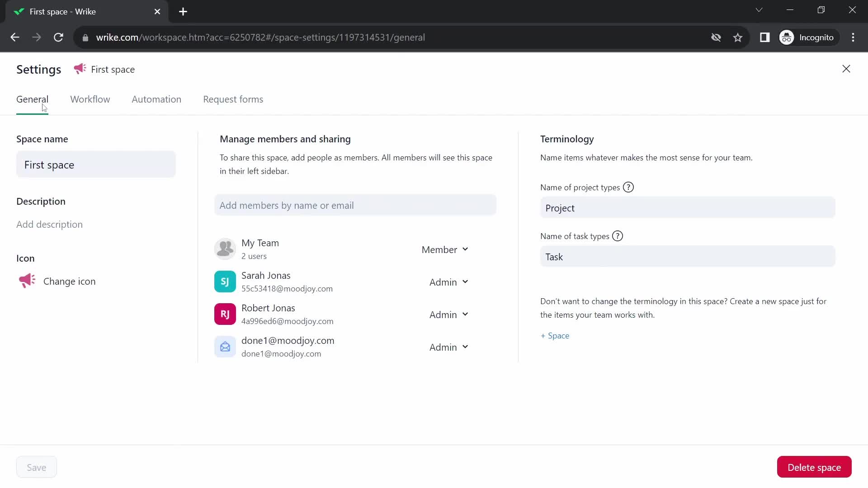This screenshot has width=868, height=488.
Task: Select the General tab
Action: pos(32,99)
